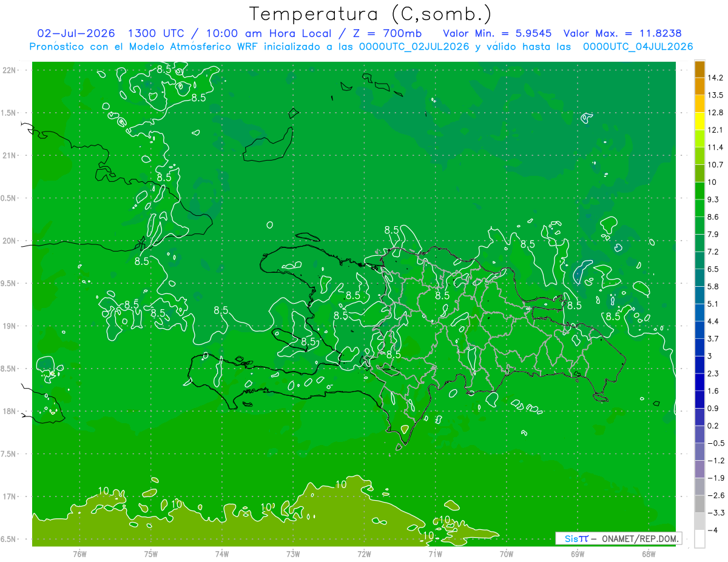Click the 17N latitude axis label

(10, 497)
